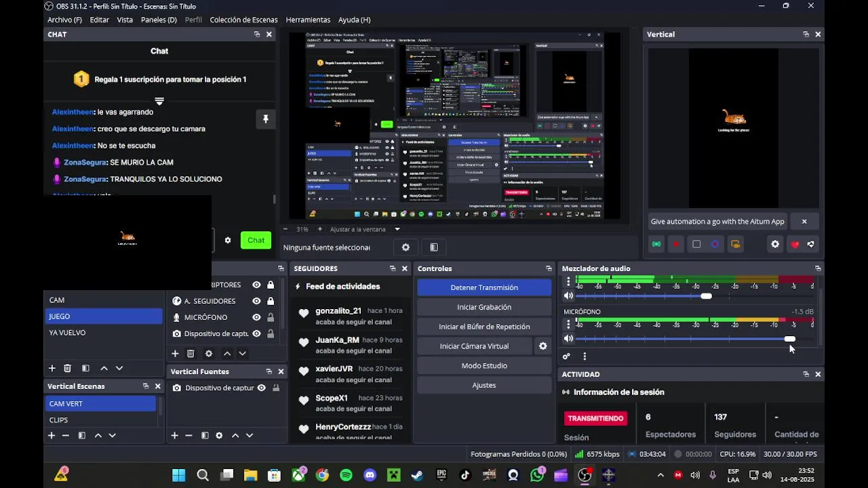
Task: Open the Vista menu
Action: point(125,20)
